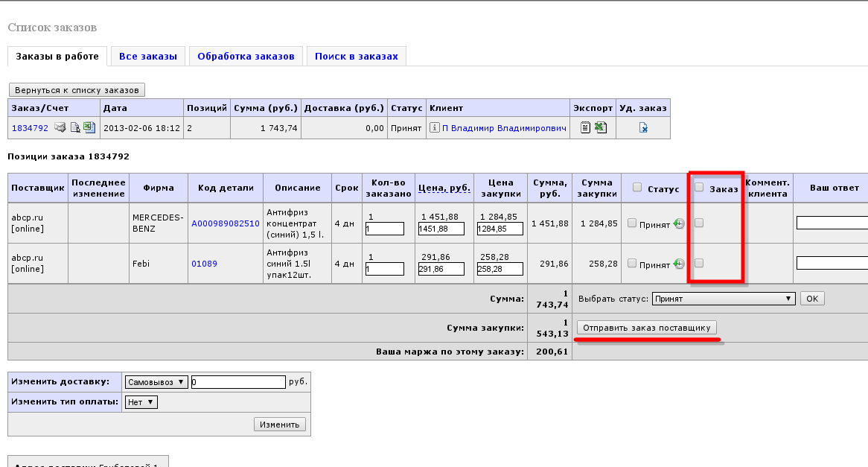The image size is (868, 467).
Task: Open client info icon before П Владимир
Action: 435,127
